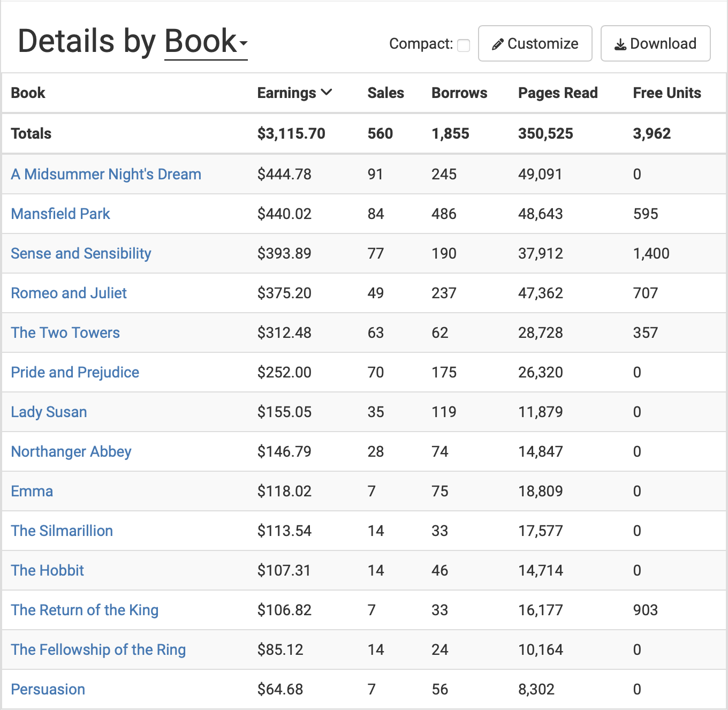Select Midsummer Night's Dream pages read 49,091
The image size is (728, 710).
point(540,174)
